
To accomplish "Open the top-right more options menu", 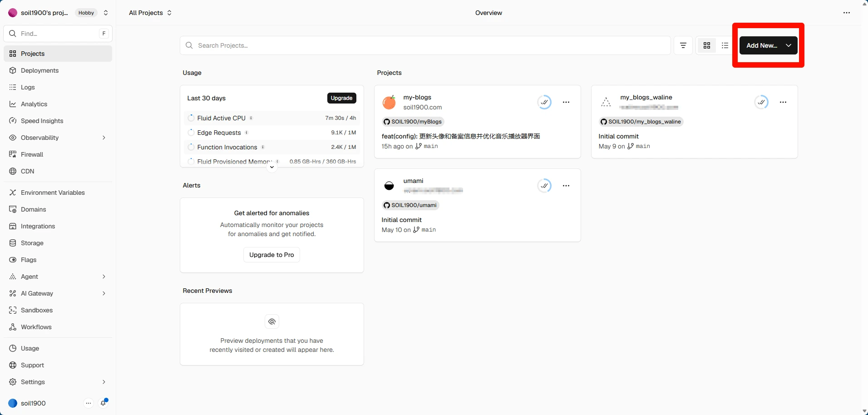I will [x=847, y=13].
